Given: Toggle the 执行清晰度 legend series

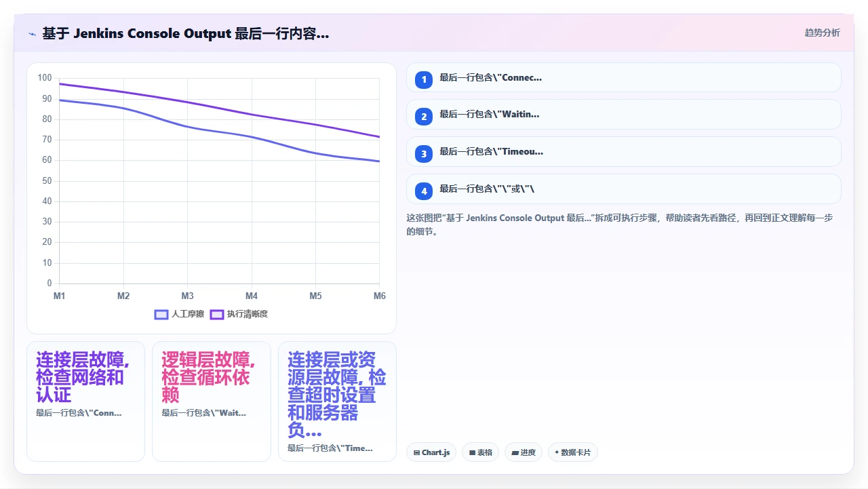Looking at the screenshot, I should pos(239,314).
